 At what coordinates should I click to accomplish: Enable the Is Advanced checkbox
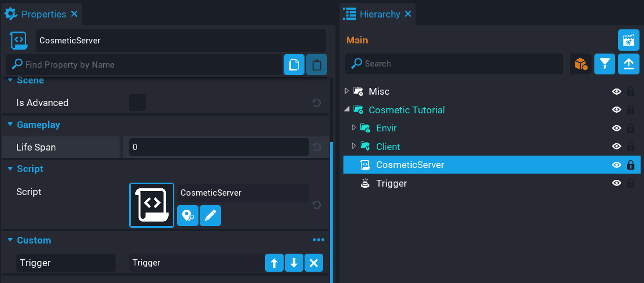[x=138, y=103]
